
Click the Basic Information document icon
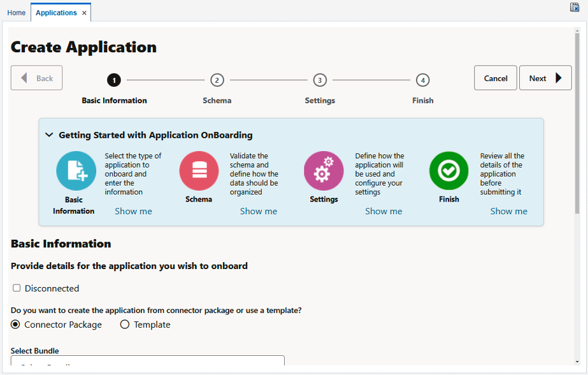(76, 170)
